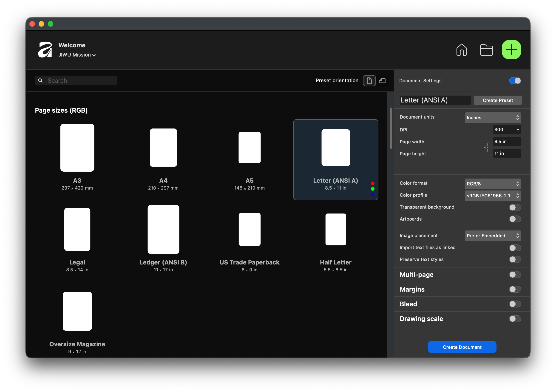
Task: Enable Transparent background switch
Action: 515,207
